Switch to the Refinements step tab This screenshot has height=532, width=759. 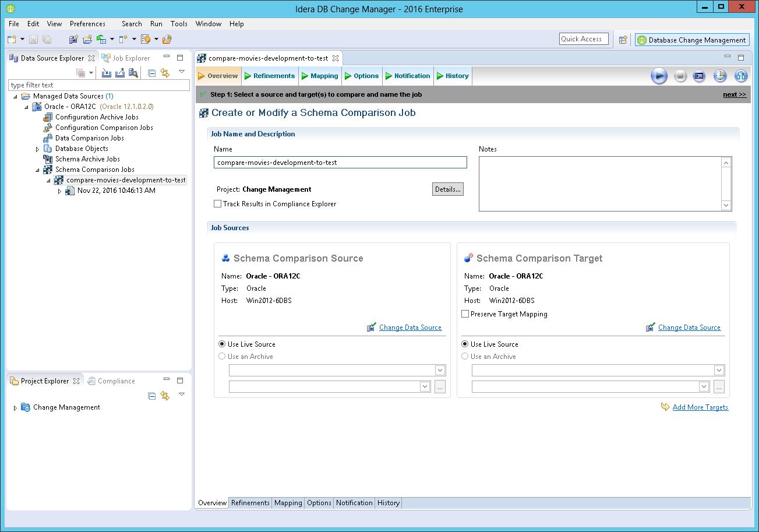click(x=270, y=76)
